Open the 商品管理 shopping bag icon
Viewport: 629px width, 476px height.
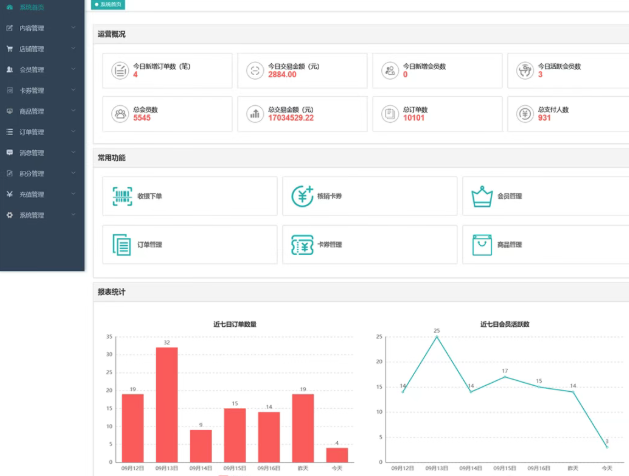tap(482, 245)
